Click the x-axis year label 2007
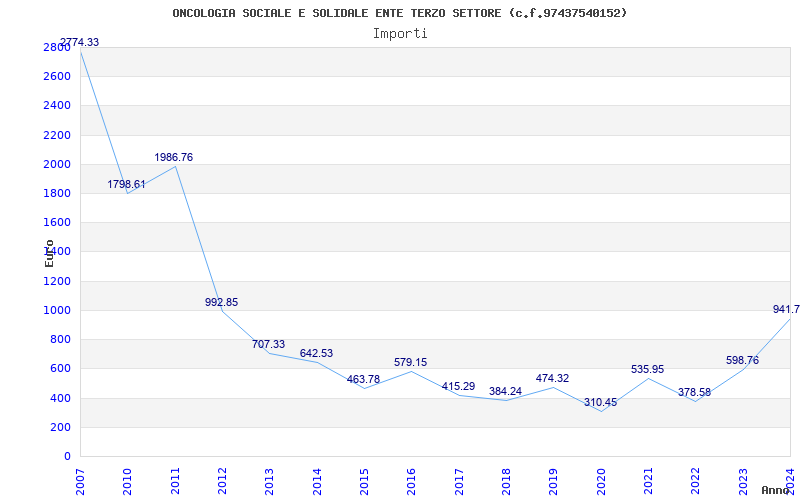Image resolution: width=800 pixels, height=500 pixels. point(80,482)
